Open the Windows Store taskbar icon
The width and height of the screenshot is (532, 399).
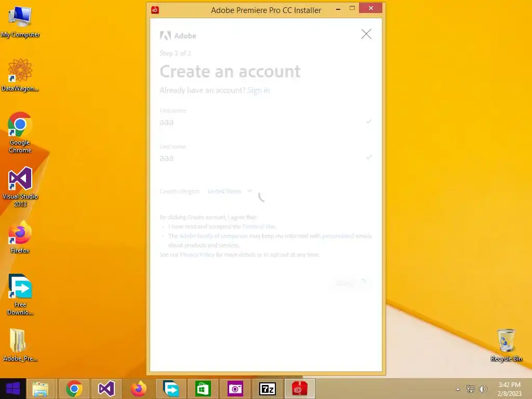coord(203,389)
